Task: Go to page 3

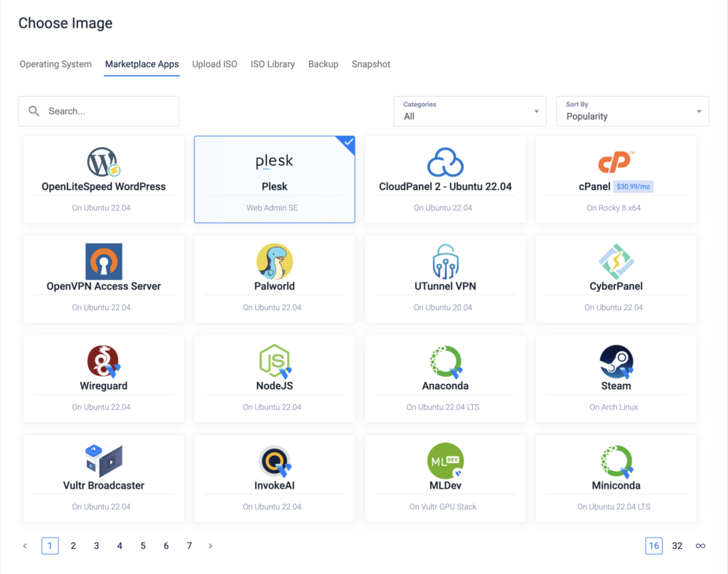Action: pyautogui.click(x=96, y=546)
